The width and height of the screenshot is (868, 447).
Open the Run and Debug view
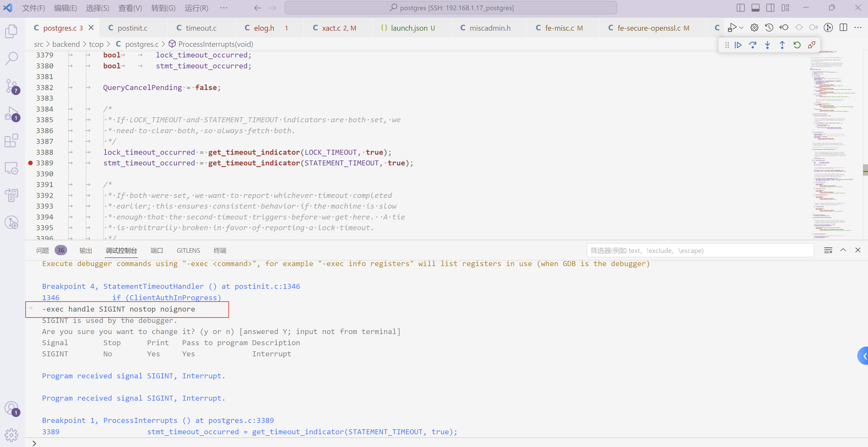(11, 114)
